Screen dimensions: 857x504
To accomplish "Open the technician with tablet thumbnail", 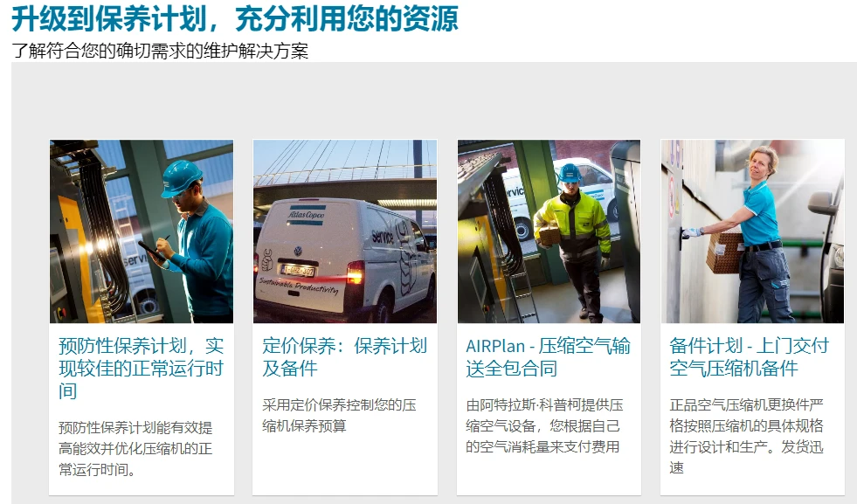I will click(x=142, y=231).
